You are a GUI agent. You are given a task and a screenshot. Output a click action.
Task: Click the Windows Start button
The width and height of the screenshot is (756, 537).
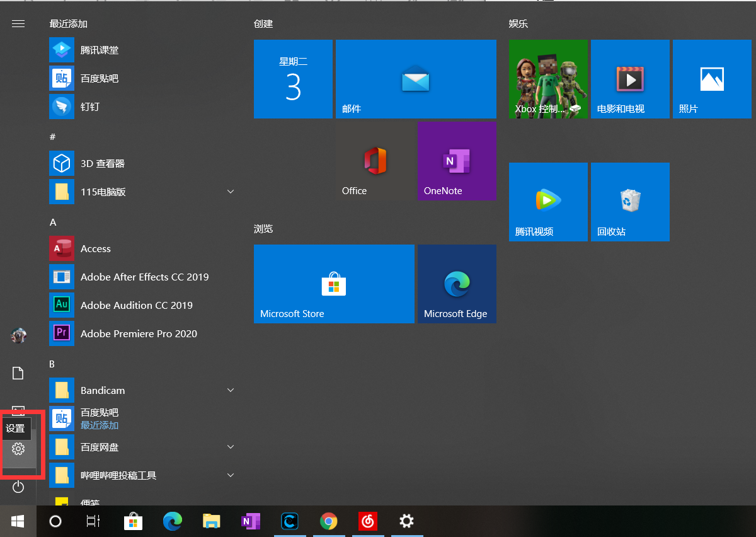click(18, 521)
